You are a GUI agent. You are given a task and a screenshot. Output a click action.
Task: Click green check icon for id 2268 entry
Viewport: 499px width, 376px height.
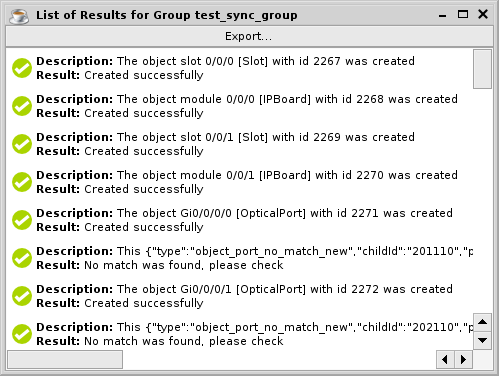(22, 106)
